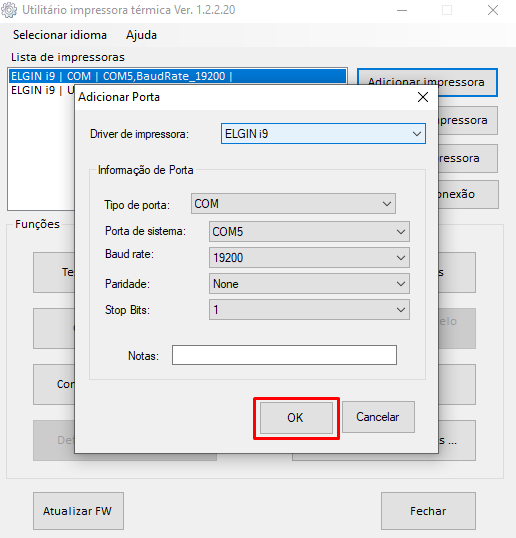The width and height of the screenshot is (516, 538).
Task: Click the Atualizar FW button
Action: pos(78,511)
